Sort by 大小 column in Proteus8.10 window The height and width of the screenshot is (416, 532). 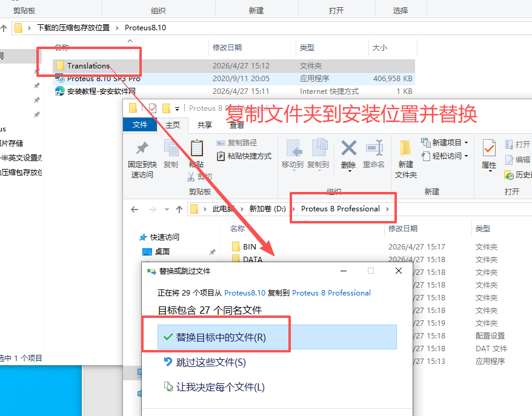pos(380,48)
